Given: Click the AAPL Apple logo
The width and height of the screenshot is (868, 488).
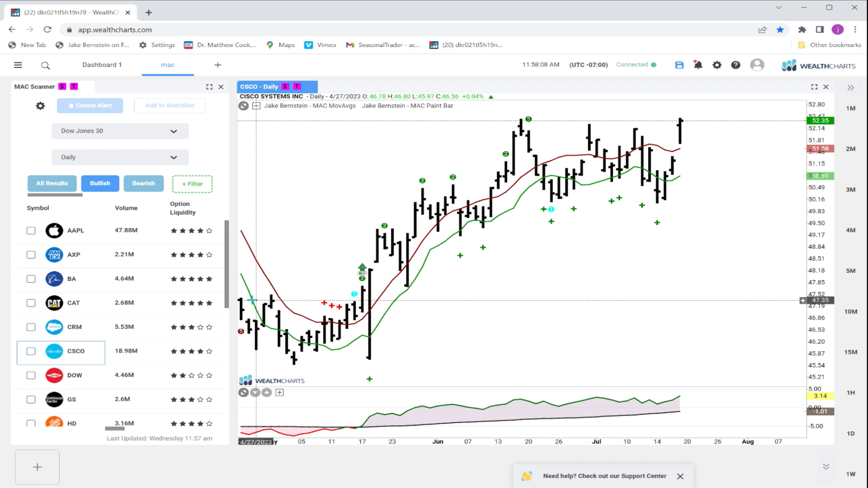Looking at the screenshot, I should [54, 230].
